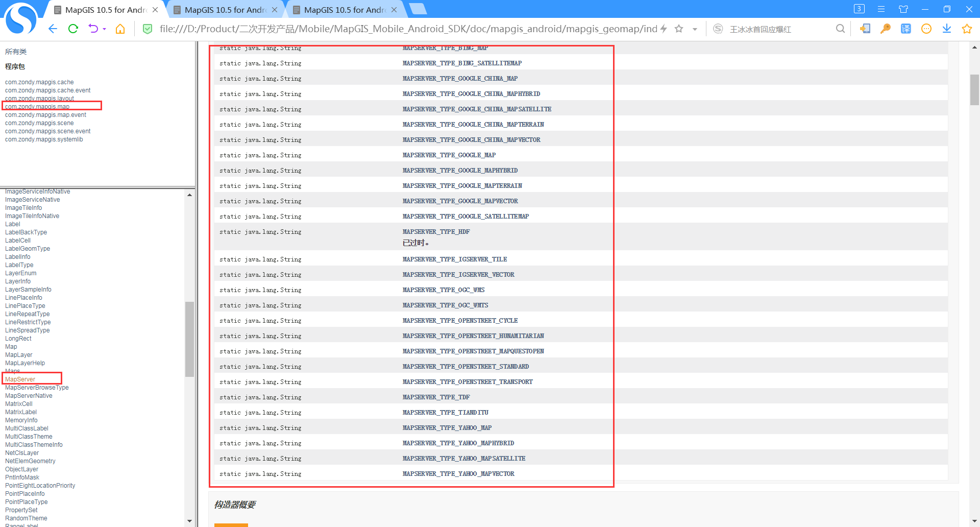This screenshot has width=980, height=527.
Task: Open a new tab button
Action: coord(418,9)
